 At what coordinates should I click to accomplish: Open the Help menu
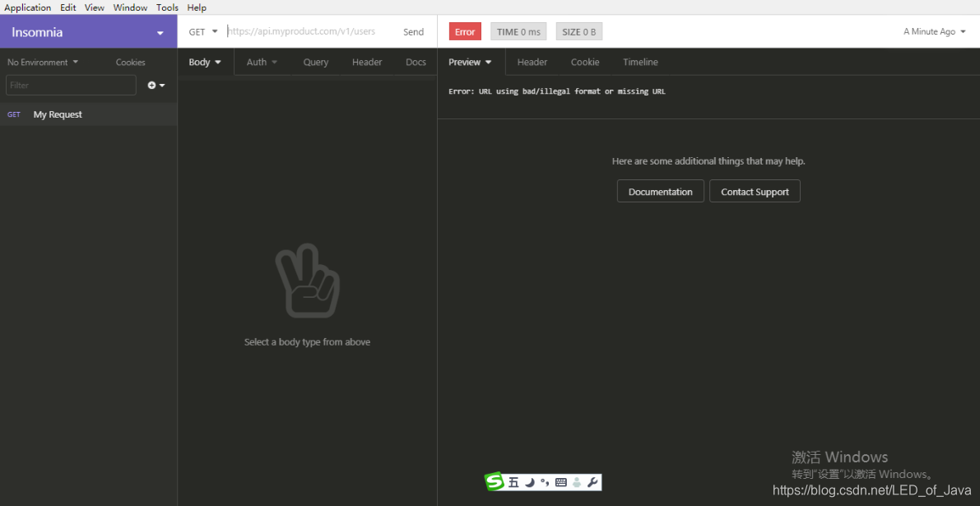197,7
